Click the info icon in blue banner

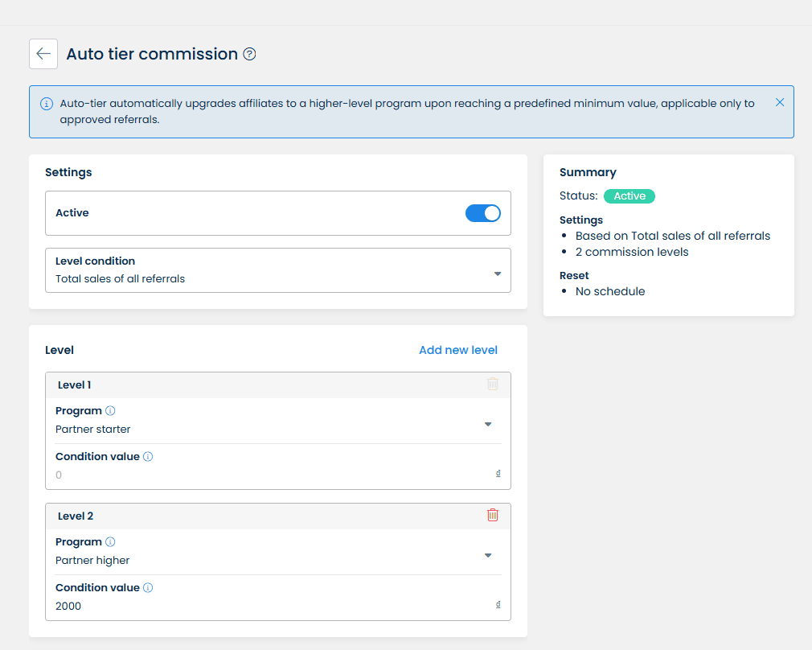[x=46, y=104]
